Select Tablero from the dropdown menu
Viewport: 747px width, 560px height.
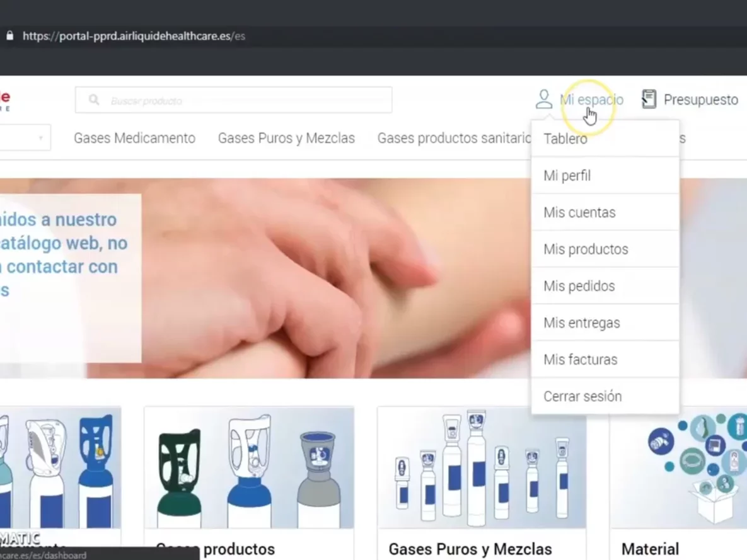point(565,139)
